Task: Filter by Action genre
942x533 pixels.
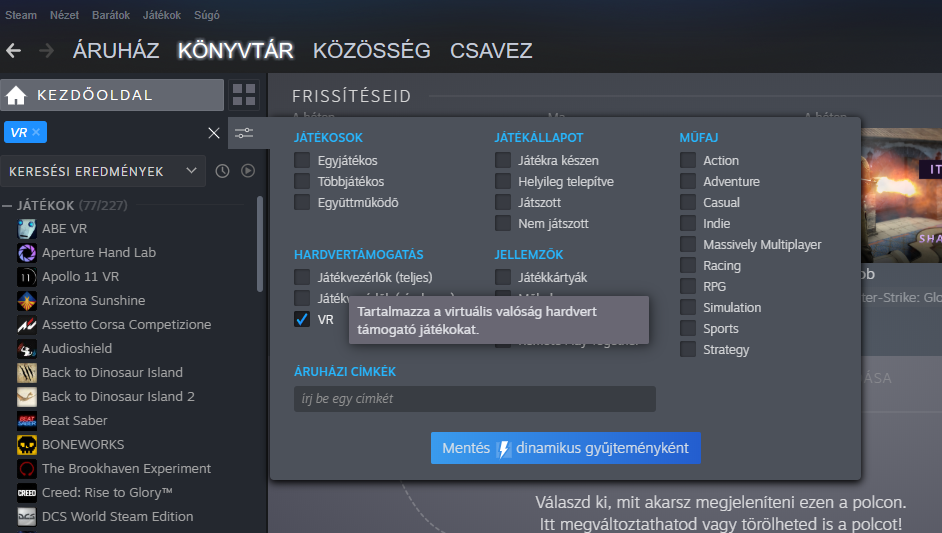Action: (688, 160)
